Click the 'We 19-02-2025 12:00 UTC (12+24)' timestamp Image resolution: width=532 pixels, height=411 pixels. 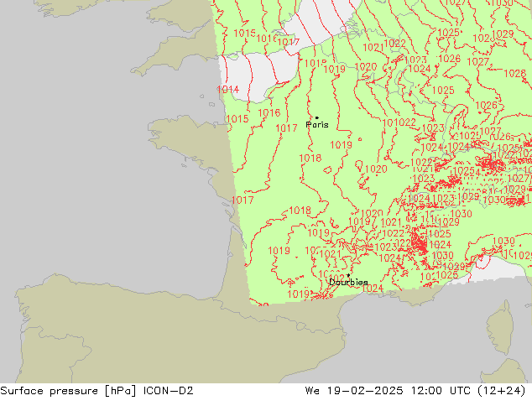click(415, 391)
